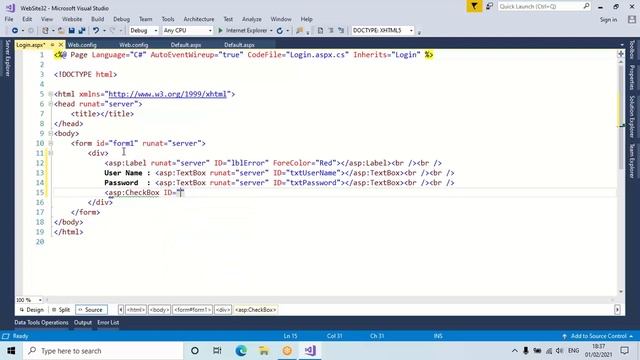Image resolution: width=640 pixels, height=360 pixels.
Task: Click the Open File folder icon
Action: pyautogui.click(x=61, y=31)
